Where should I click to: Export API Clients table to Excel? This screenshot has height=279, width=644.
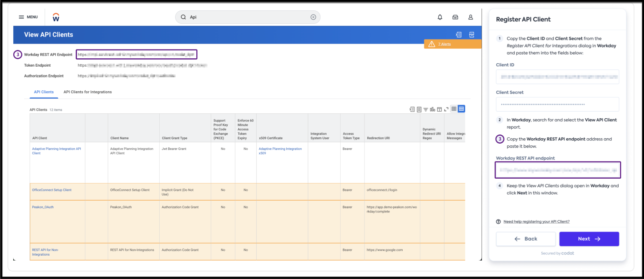click(412, 109)
